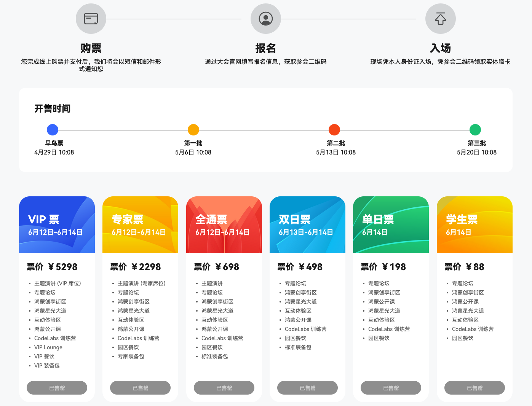Screen dimensions: 532x406
Task: Click the 票价 ¥698 price
Action: 217,267
